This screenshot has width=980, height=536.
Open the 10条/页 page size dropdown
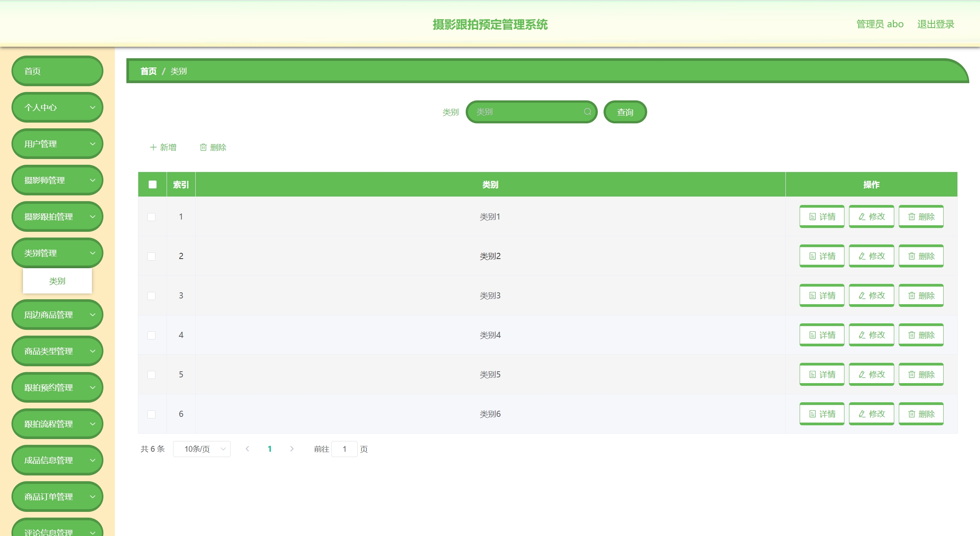tap(201, 449)
